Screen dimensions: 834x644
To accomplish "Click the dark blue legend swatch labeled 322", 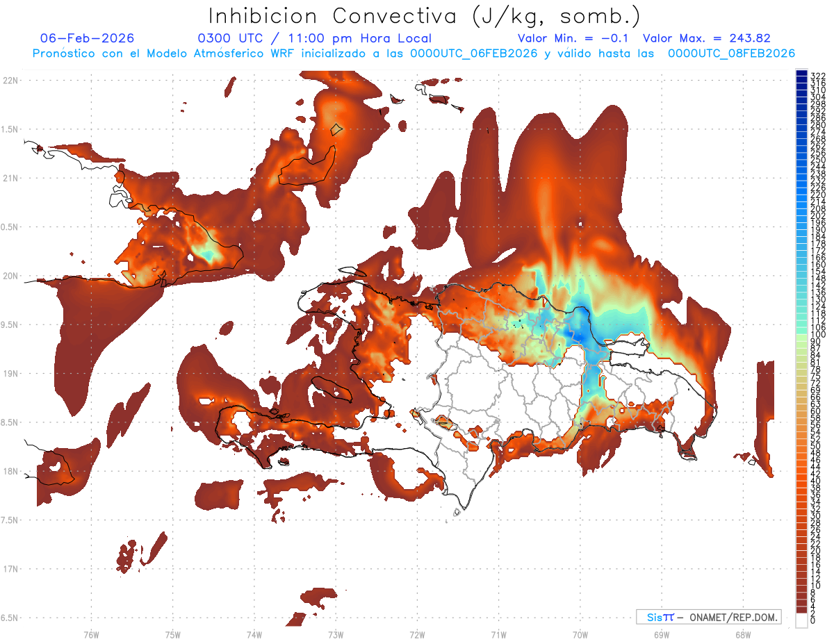I will (801, 73).
